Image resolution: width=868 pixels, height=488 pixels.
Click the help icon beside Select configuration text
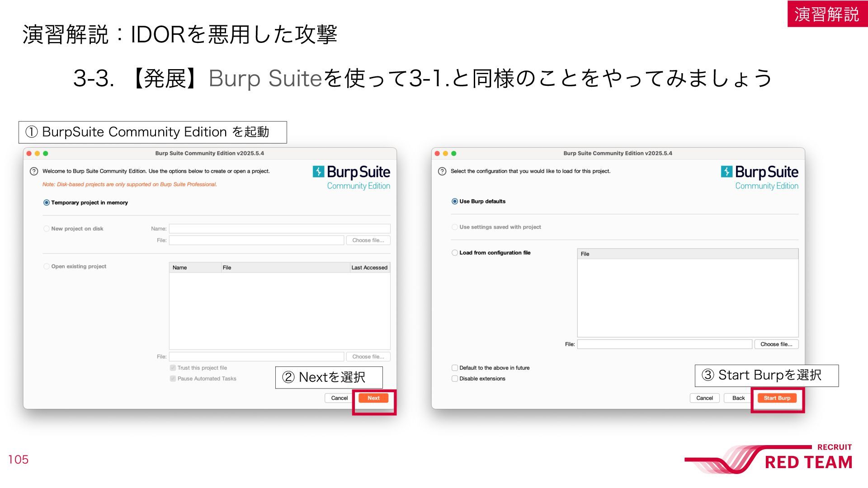(x=442, y=171)
